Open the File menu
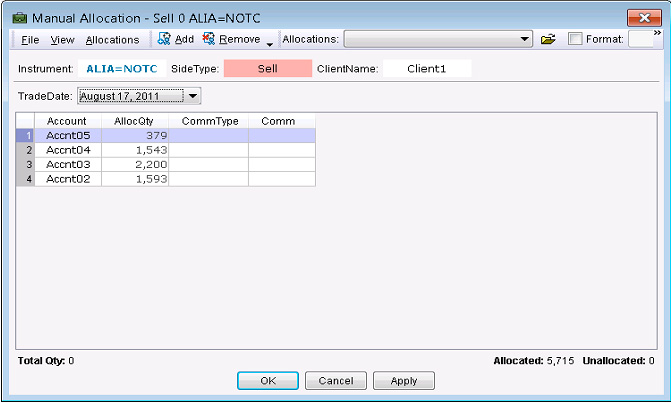672x403 pixels. (x=30, y=40)
